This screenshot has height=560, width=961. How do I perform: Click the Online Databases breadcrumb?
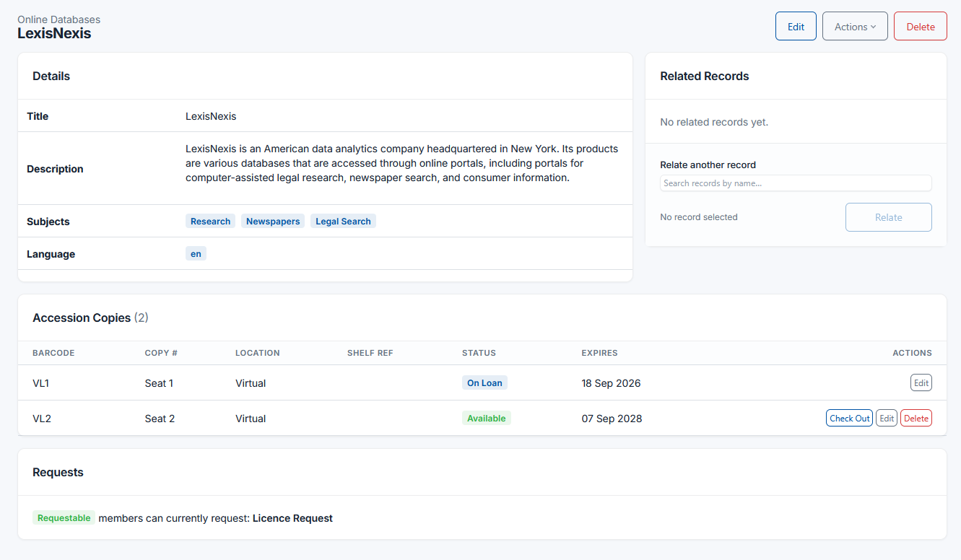pos(59,19)
